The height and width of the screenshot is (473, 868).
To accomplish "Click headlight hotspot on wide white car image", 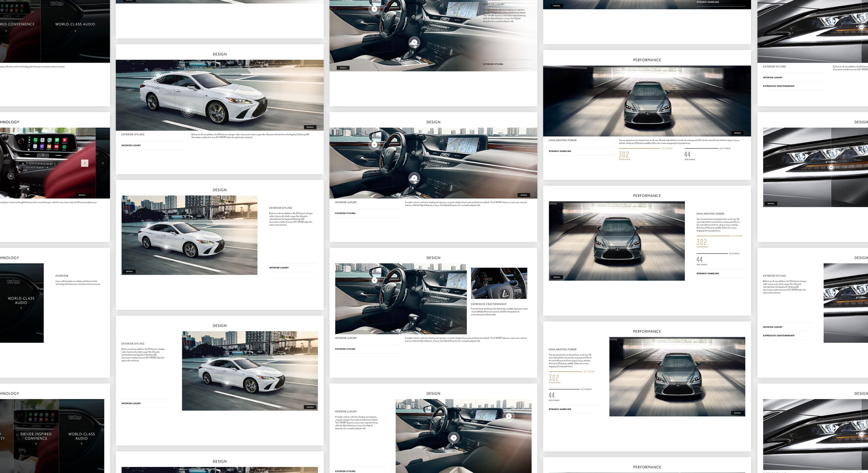I will coord(229,95).
